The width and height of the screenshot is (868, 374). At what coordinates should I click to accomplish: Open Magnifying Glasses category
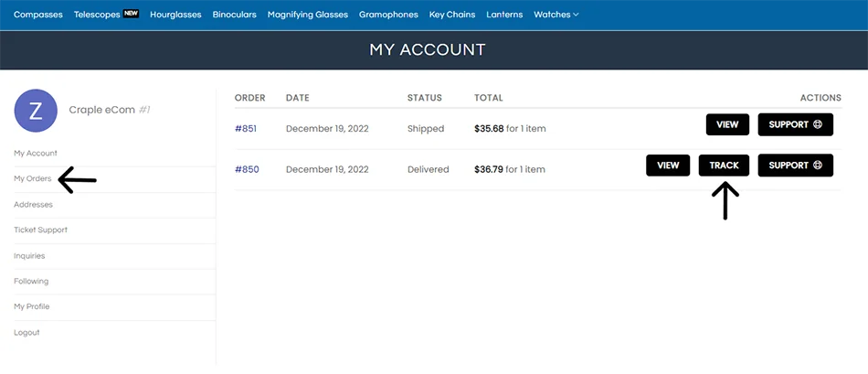(x=308, y=15)
